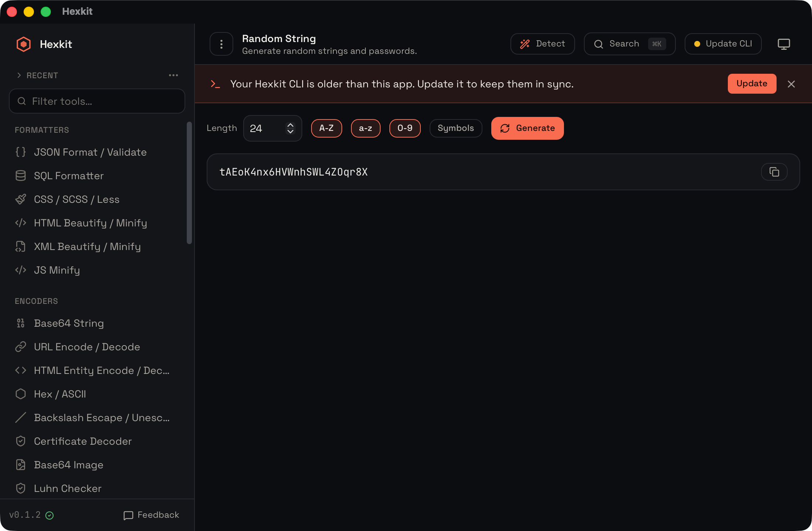Click the HTML Beautify code icon
Image resolution: width=812 pixels, height=531 pixels.
(x=21, y=223)
